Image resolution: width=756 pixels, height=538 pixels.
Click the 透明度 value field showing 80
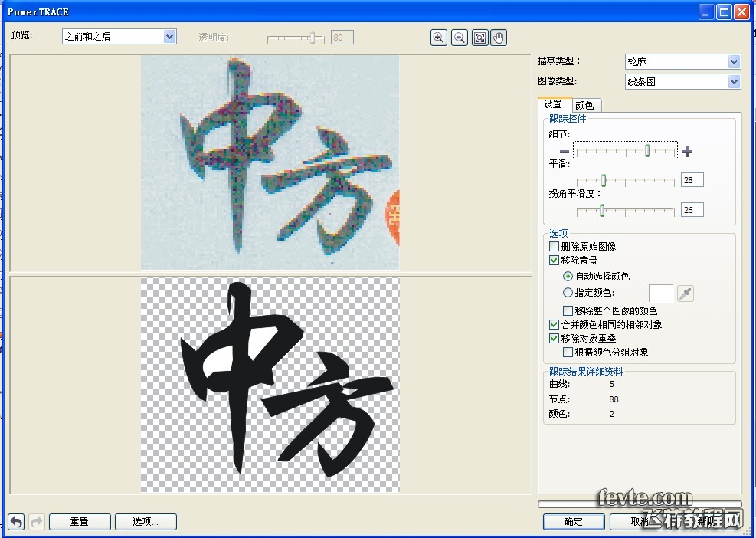point(342,37)
